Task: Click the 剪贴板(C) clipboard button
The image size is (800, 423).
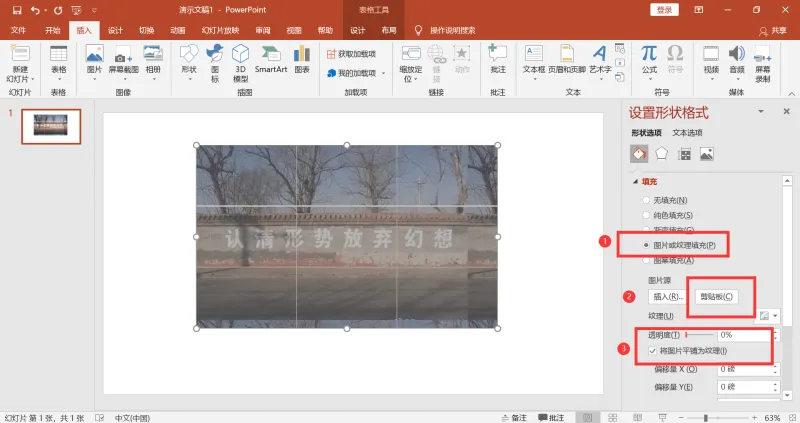Action: 716,297
